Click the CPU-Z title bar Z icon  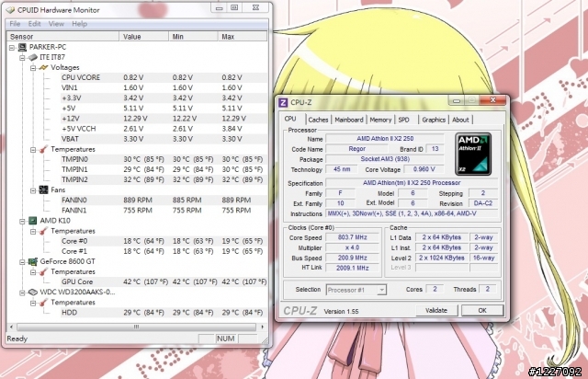point(283,102)
